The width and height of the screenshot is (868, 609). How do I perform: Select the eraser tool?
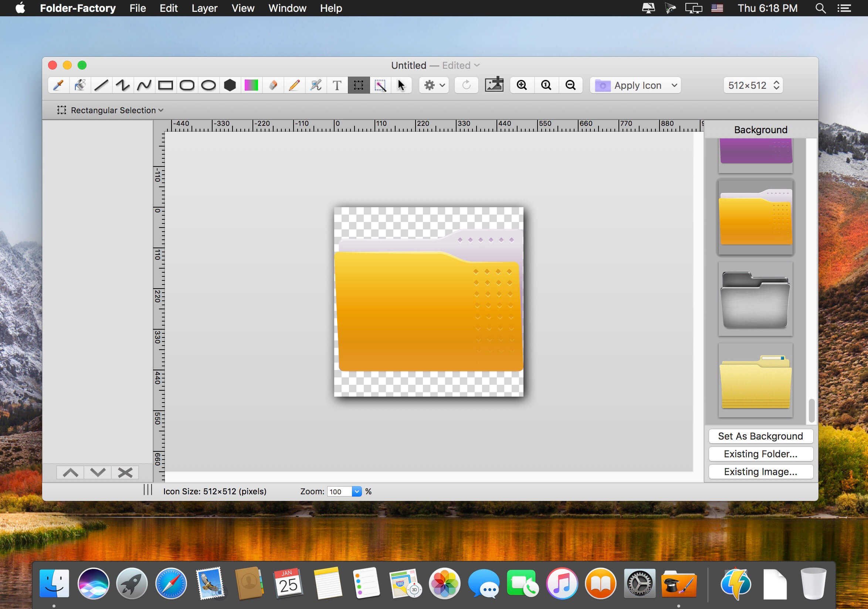click(x=272, y=85)
